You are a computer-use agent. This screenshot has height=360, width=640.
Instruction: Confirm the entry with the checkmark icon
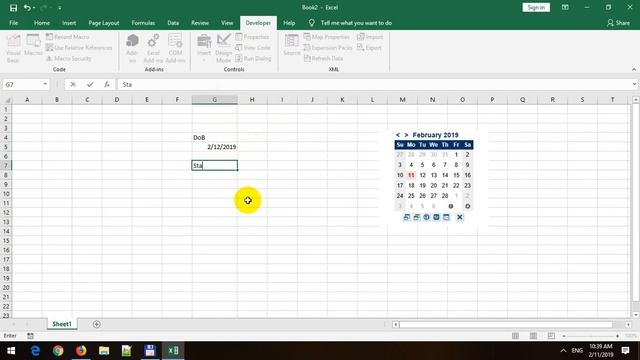90,84
